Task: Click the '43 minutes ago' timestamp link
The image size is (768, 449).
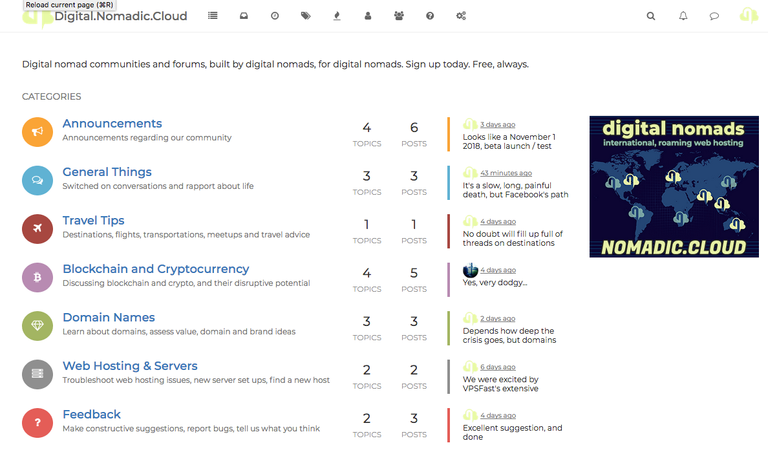Action: (506, 173)
